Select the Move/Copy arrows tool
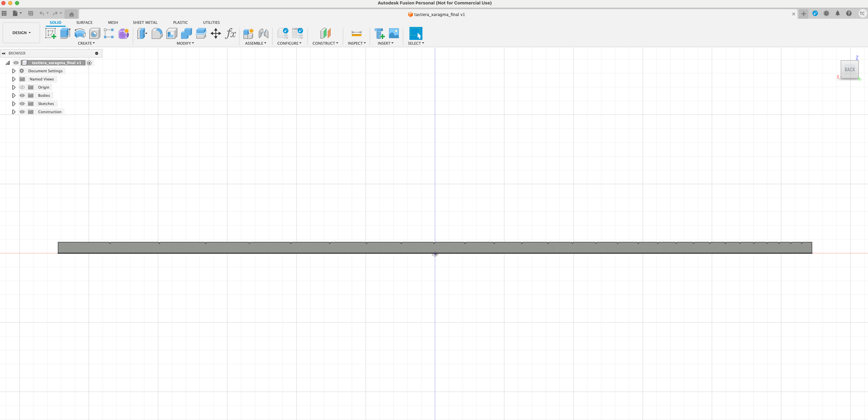 click(215, 33)
